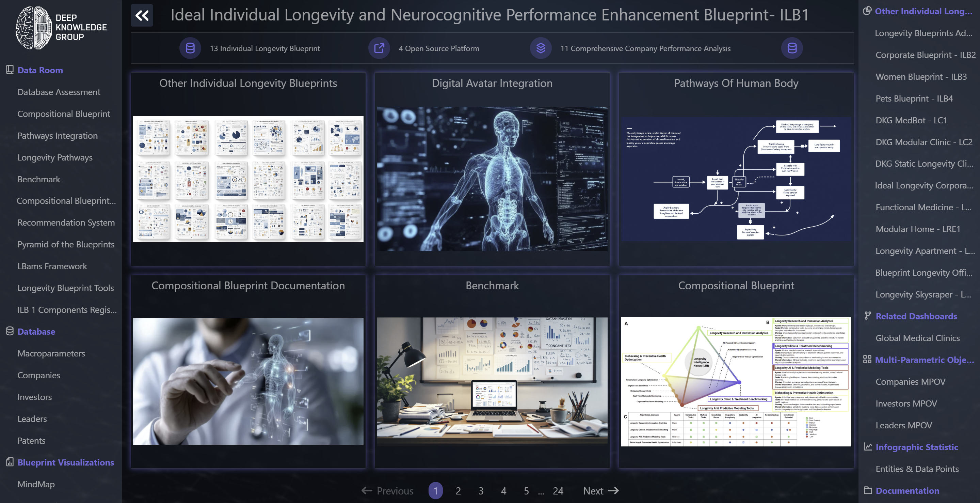Expand the Multi-Parametric Objects section header
The height and width of the screenshot is (503, 980).
[x=924, y=360]
